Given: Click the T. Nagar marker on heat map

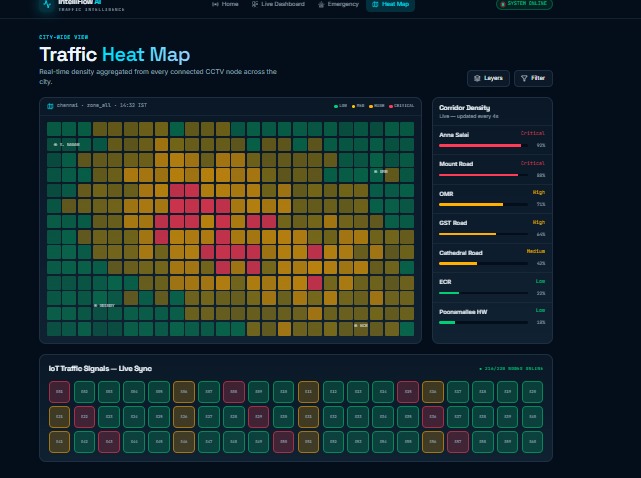Looking at the screenshot, I should coord(67,145).
